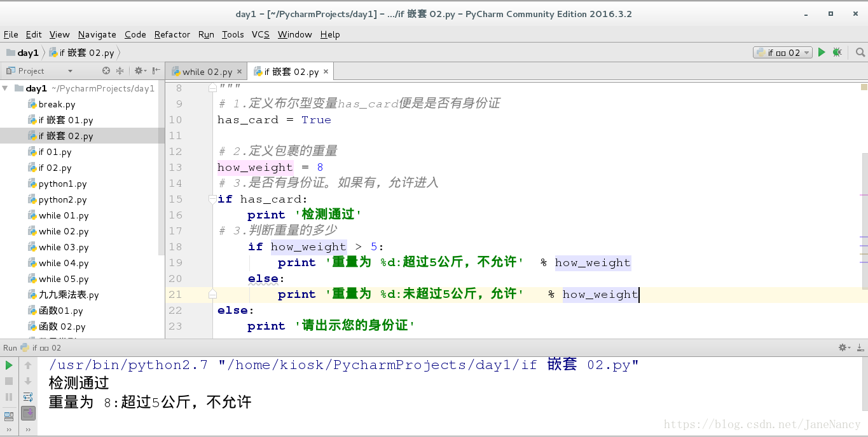
Task: Pause output in Run panel
Action: point(9,397)
